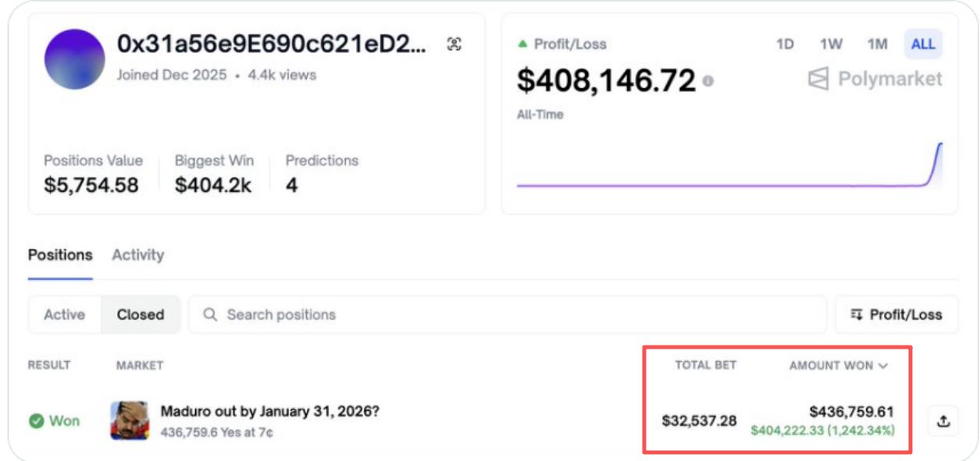The width and height of the screenshot is (980, 461).
Task: Switch to the Positions tab
Action: click(60, 255)
